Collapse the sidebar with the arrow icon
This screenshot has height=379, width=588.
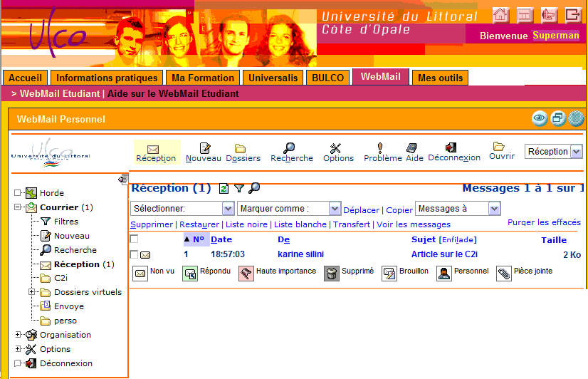tap(123, 180)
